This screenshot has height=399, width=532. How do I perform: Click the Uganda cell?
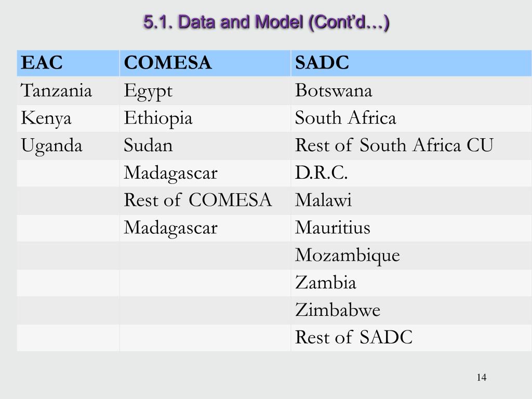(x=68, y=145)
